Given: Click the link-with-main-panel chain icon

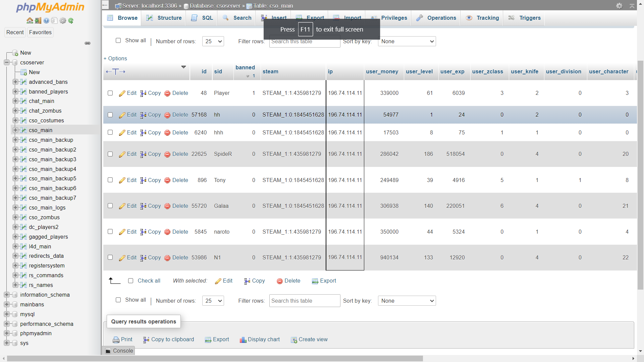Looking at the screenshot, I should pos(88,43).
